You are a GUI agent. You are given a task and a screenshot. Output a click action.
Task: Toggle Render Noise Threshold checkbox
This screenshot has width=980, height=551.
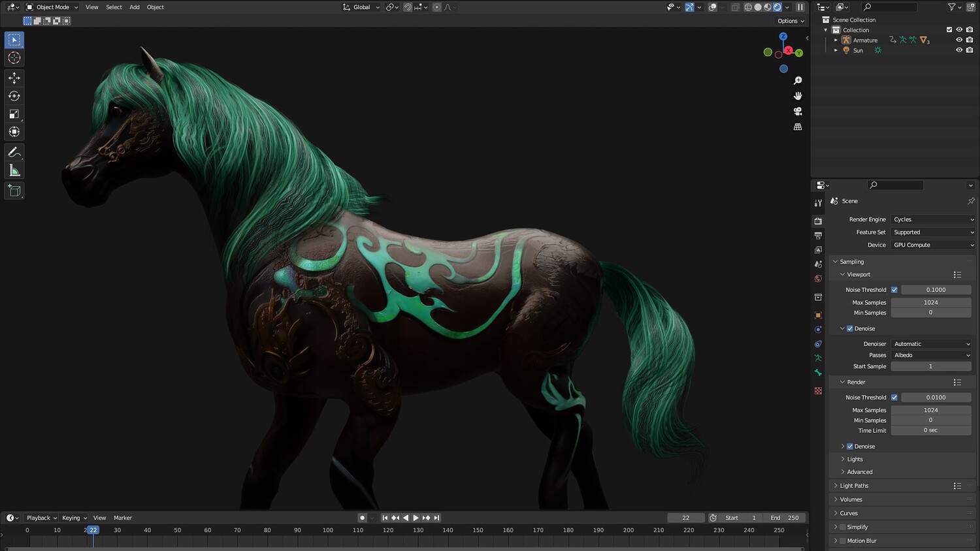(894, 398)
